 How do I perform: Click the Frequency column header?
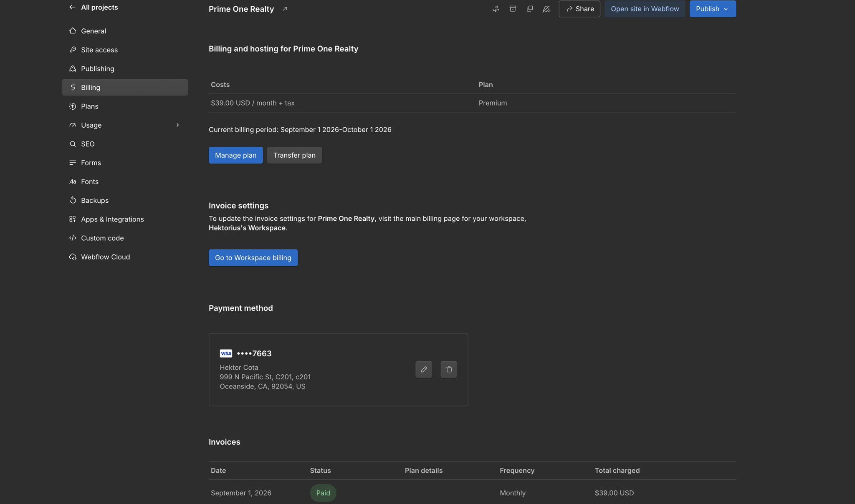pos(517,470)
